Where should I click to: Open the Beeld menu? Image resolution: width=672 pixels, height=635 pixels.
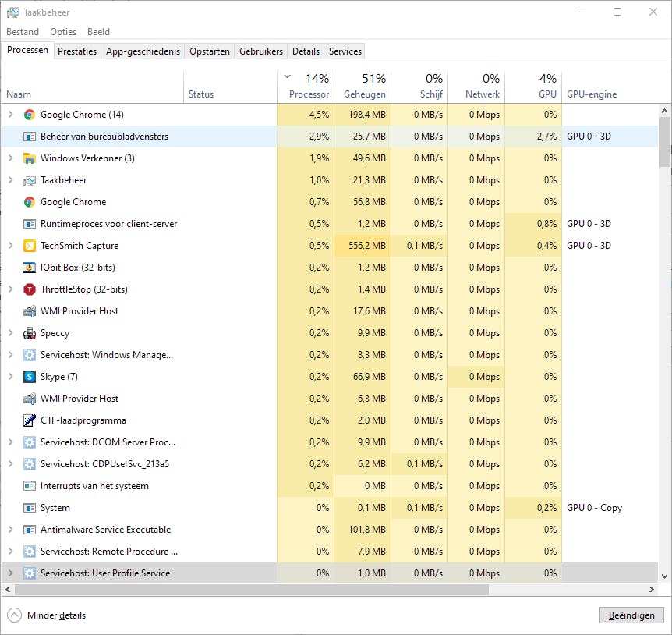(98, 32)
